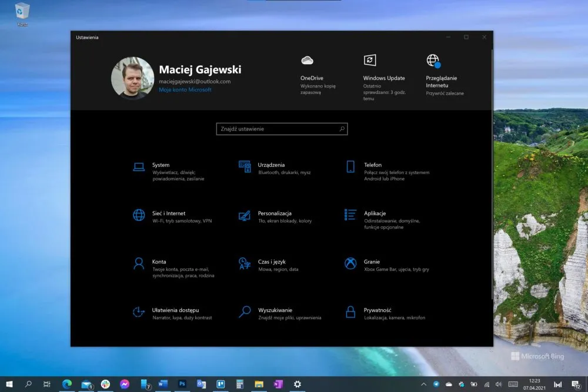Click the Moje konto Microsoft link
This screenshot has height=392, width=588.
[185, 90]
